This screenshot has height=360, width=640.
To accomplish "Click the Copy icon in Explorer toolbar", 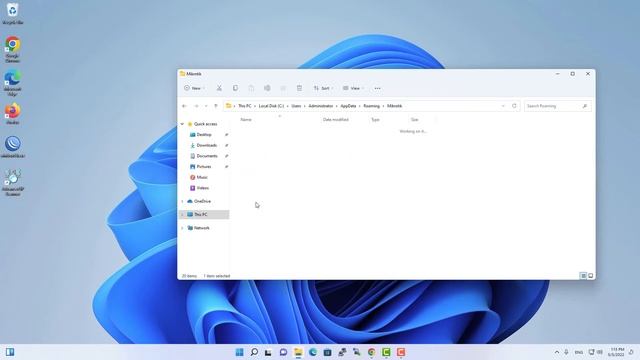I will click(x=235, y=88).
